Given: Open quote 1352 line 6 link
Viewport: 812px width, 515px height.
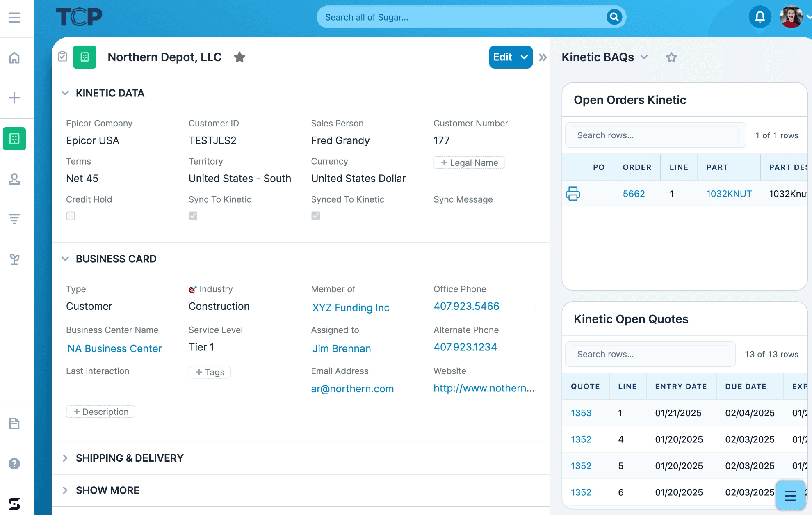Looking at the screenshot, I should coord(581,492).
